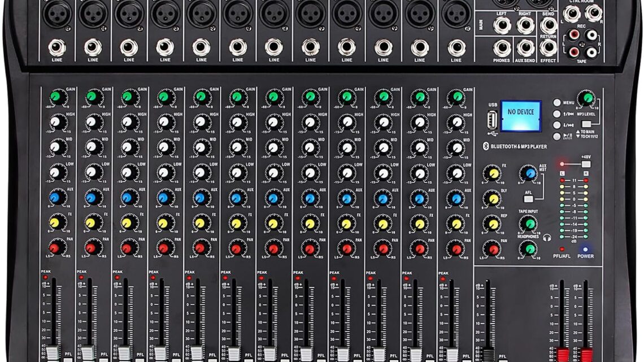Click the USB port
This screenshot has width=644, height=362.
pos(491,120)
